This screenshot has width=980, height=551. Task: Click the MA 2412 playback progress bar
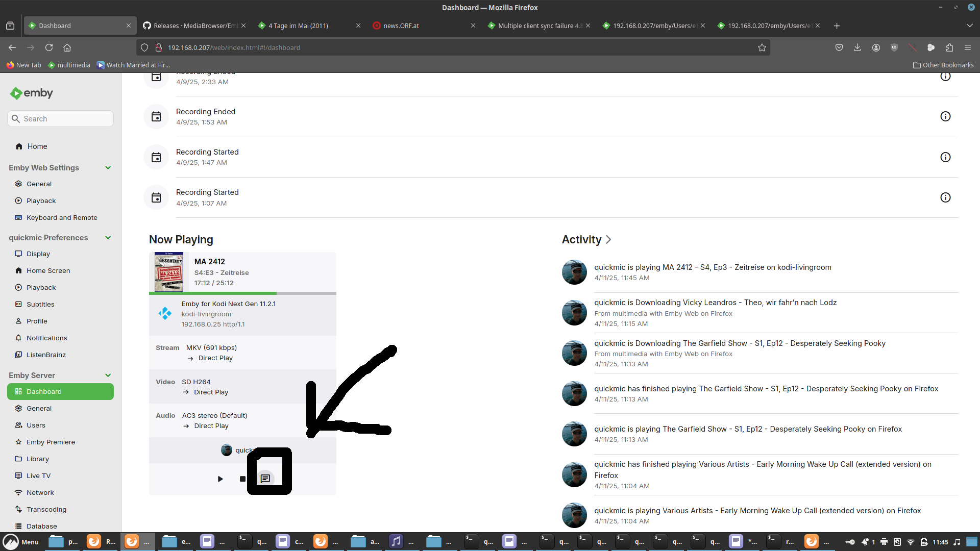[242, 293]
